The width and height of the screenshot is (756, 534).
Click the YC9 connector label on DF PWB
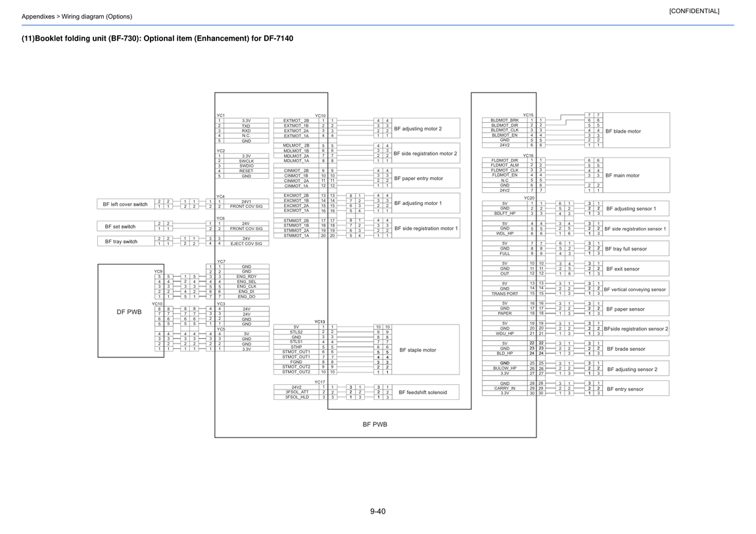pos(158,271)
